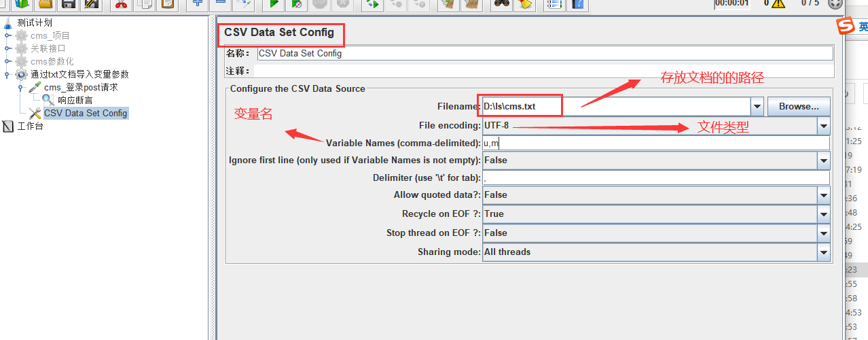Collapse the cms_登录post请求 node handle
This screenshot has height=340, width=868.
point(22,88)
